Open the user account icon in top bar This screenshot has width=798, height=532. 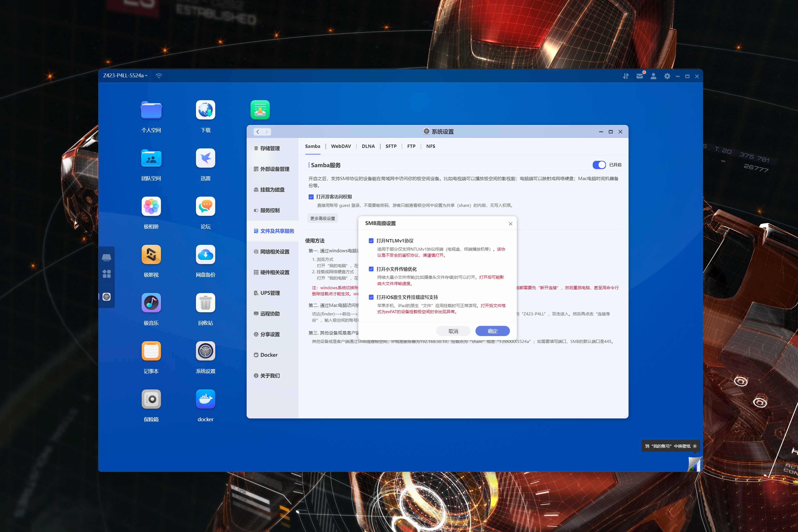[653, 76]
